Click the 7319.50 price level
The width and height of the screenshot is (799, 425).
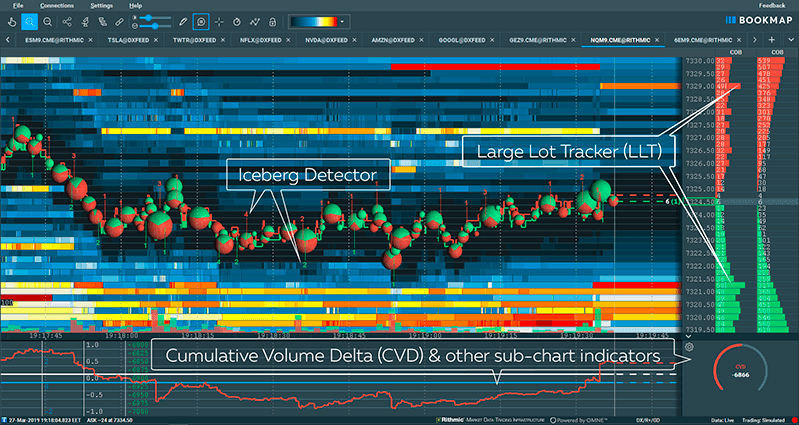(700, 330)
